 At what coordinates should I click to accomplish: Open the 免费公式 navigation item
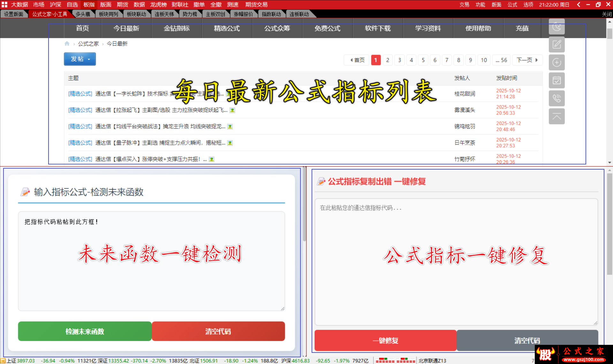327,28
